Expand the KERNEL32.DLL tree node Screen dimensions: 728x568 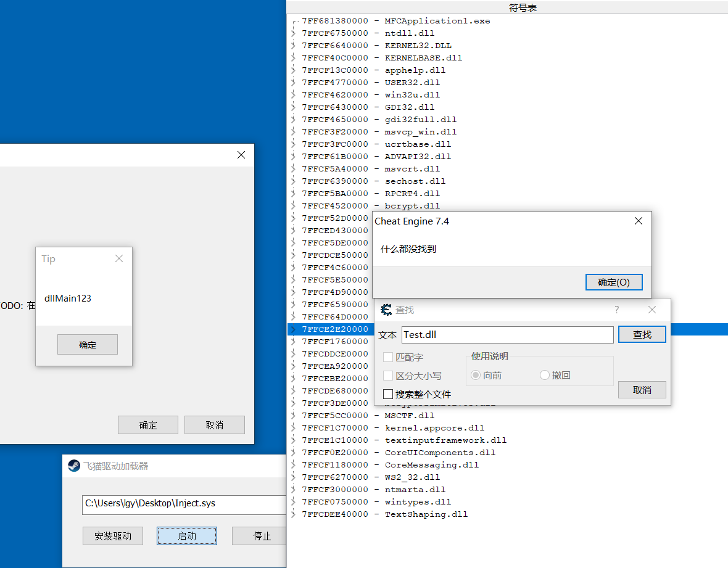tap(293, 46)
